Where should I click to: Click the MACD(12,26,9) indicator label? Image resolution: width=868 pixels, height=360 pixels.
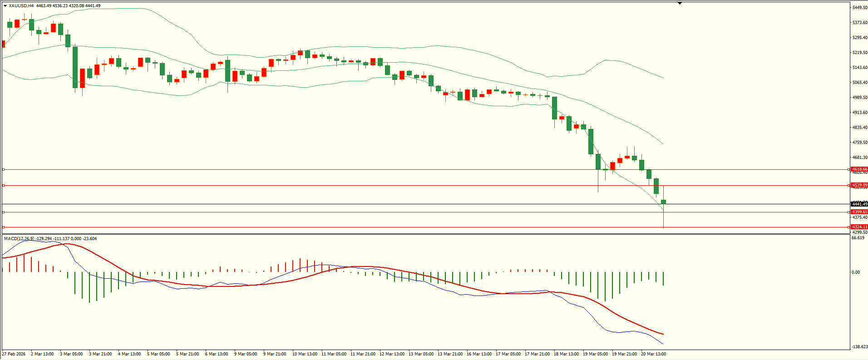tap(19, 238)
